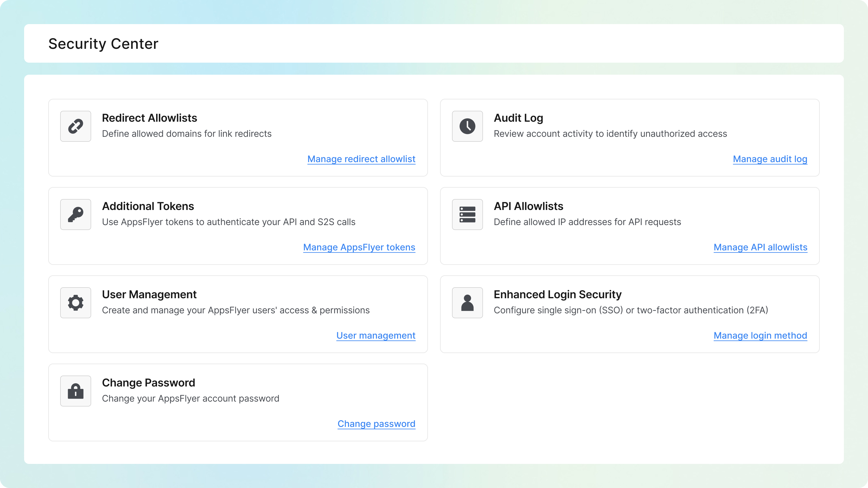Click the Enhanced Login Security heading
This screenshot has height=488, width=868.
coord(557,294)
